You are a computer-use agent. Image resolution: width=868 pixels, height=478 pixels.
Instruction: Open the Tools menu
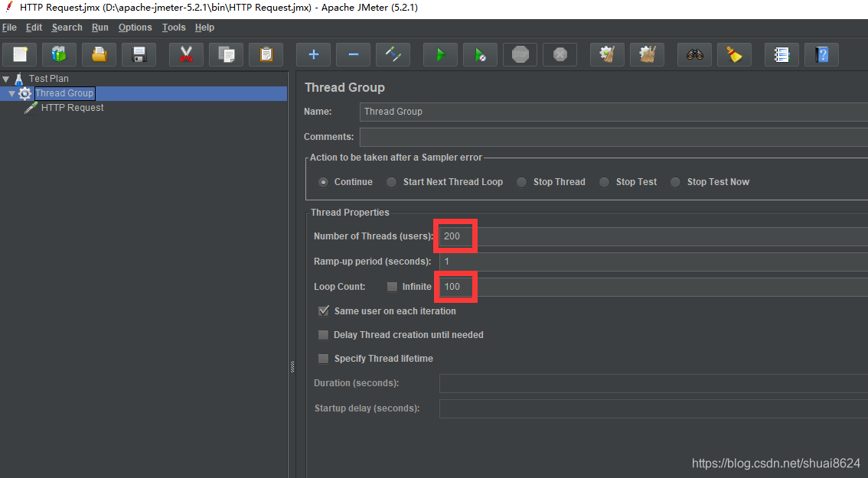(174, 27)
